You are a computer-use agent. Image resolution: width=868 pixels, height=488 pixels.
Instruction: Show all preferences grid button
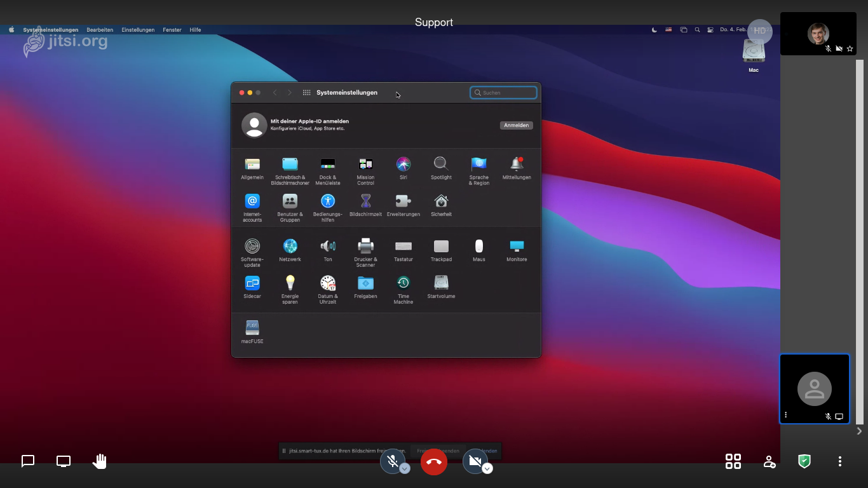tap(306, 93)
